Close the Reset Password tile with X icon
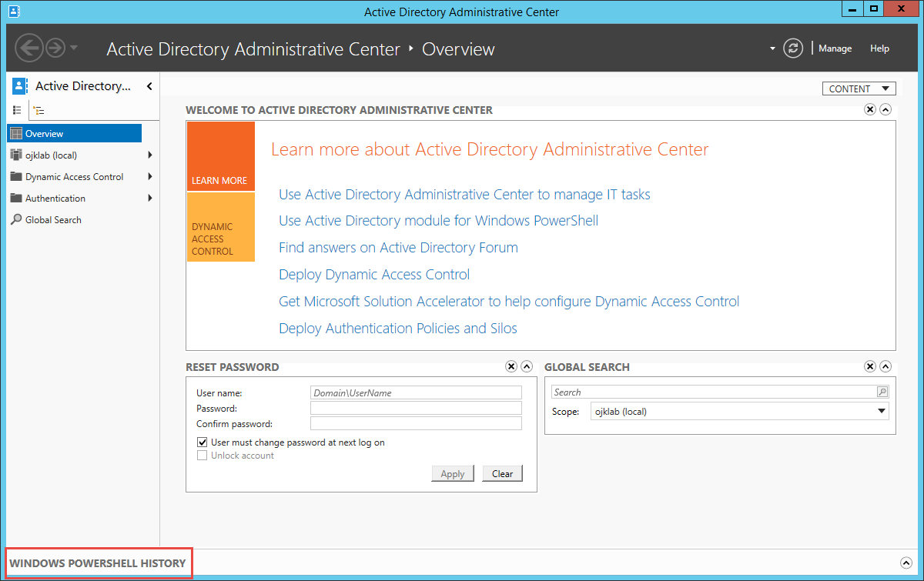 (x=511, y=367)
